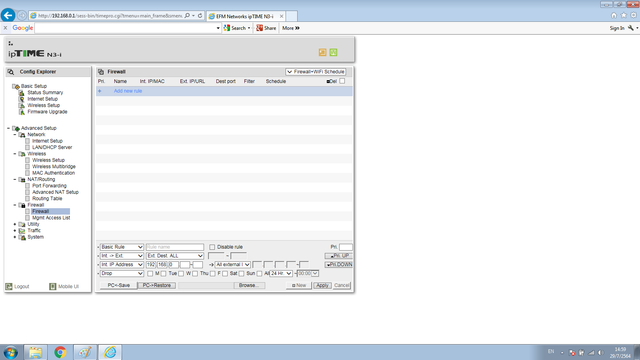The width and height of the screenshot is (640, 360).
Task: Click the Wireless folder icon in Advanced Setup
Action: [x=22, y=154]
